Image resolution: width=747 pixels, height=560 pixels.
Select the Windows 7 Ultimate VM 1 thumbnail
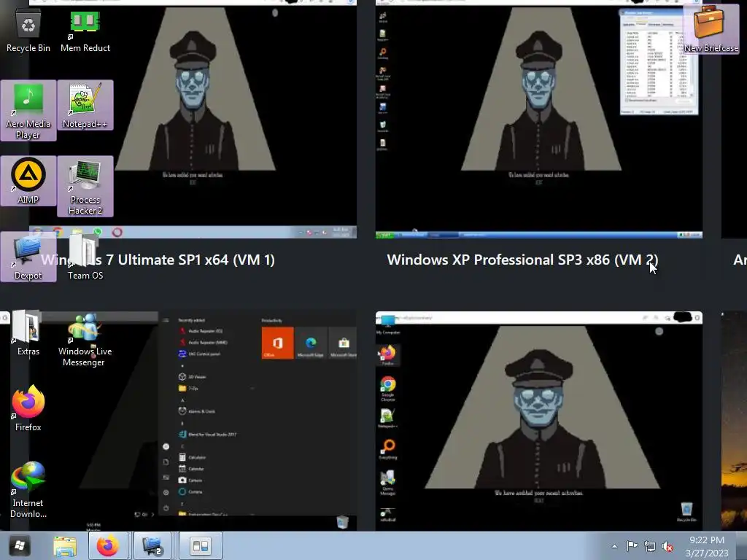(193, 119)
